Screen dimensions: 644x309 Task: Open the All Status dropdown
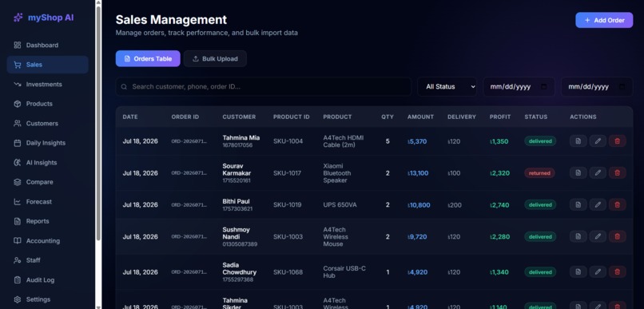447,86
